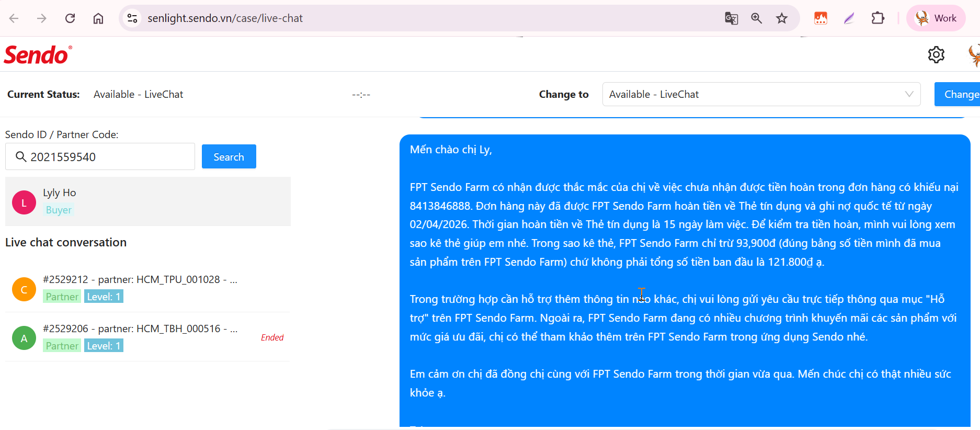Open the red extension icon in toolbar

click(821, 18)
